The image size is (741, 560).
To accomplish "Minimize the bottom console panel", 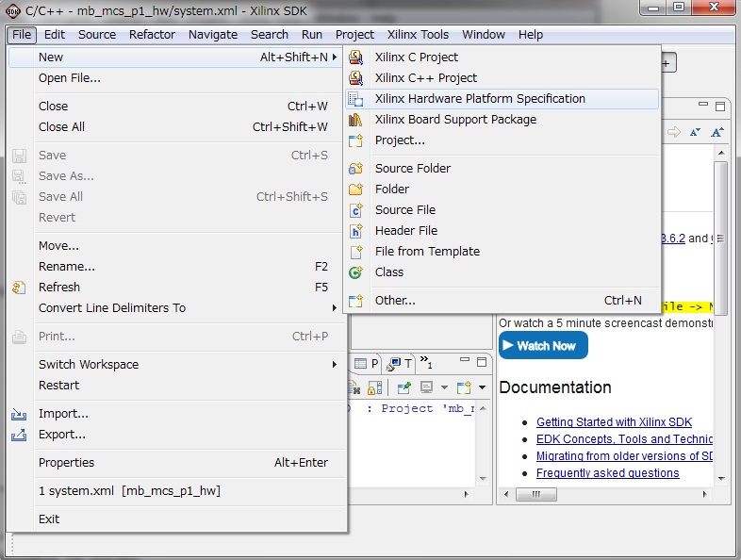I will click(x=465, y=360).
